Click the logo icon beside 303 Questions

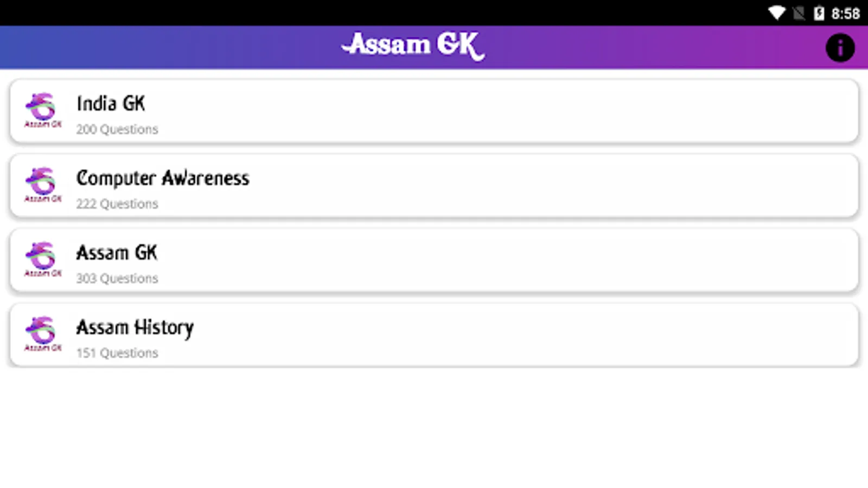pos(42,259)
